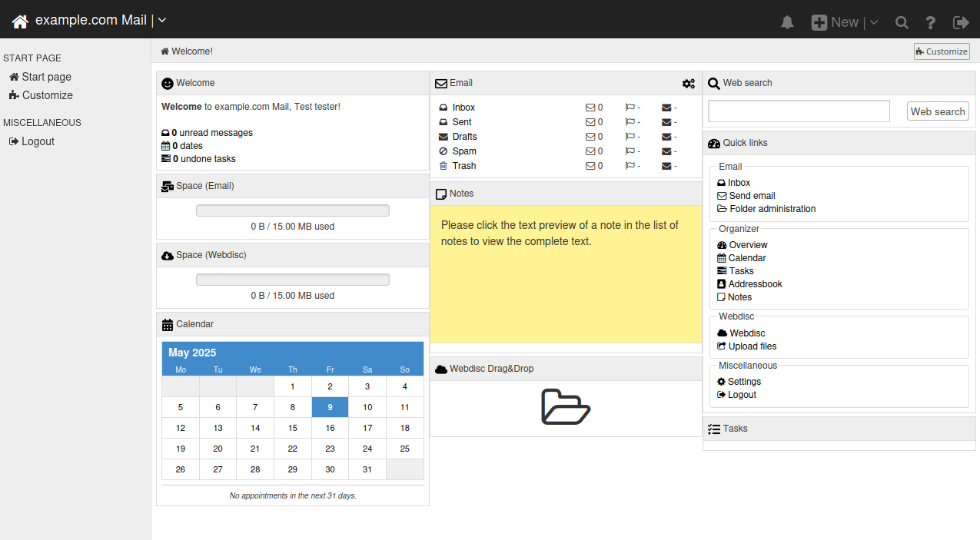
Task: Click the notifications bell icon
Action: [x=787, y=22]
